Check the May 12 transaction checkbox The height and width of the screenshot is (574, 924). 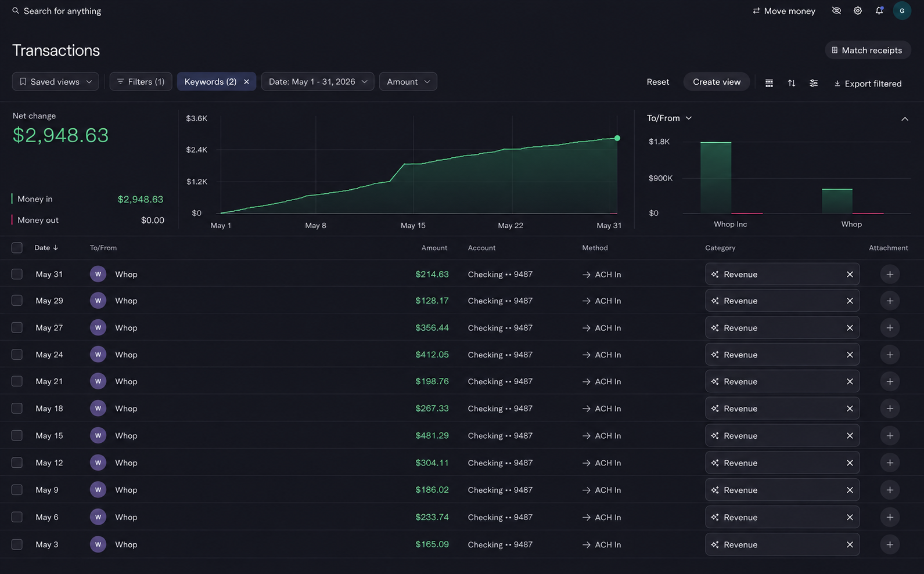(x=17, y=463)
